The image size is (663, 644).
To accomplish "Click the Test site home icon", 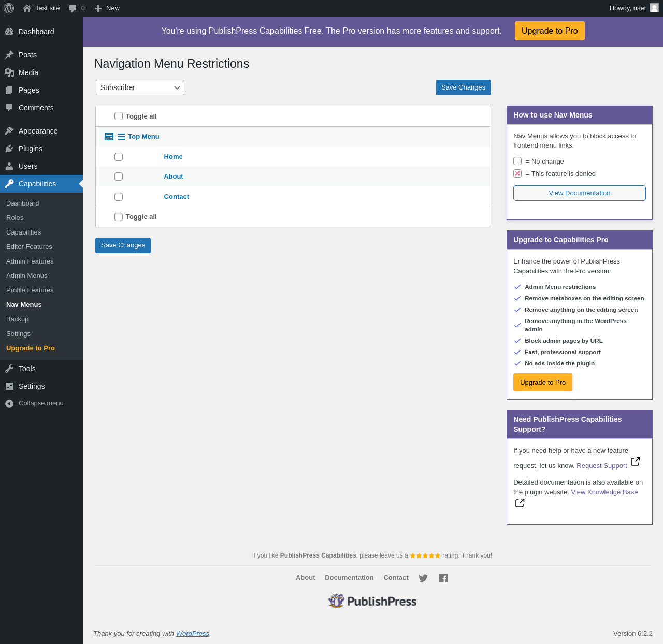I will tap(27, 8).
